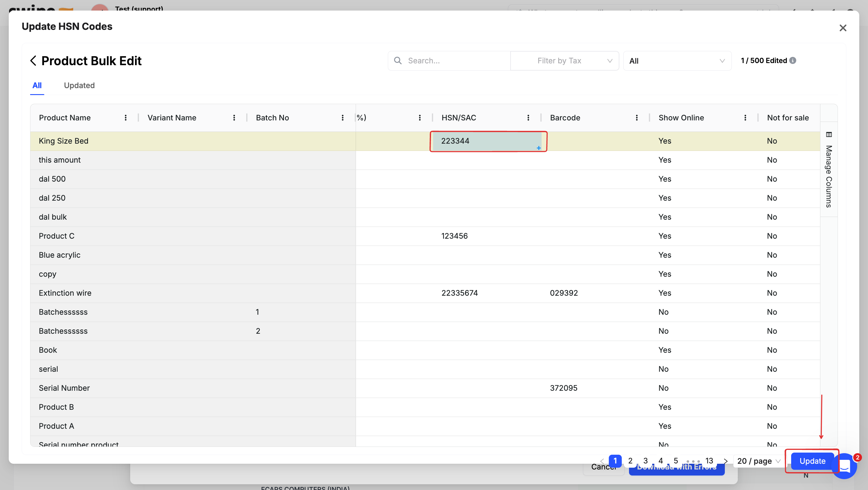
Task: Expand the Filter by Tax dropdown
Action: pyautogui.click(x=565, y=61)
